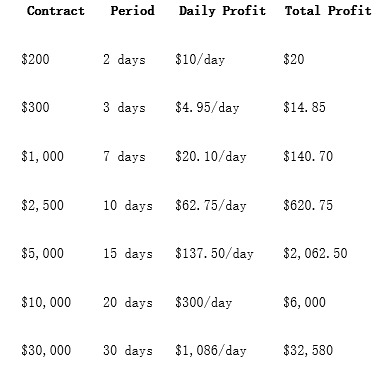Screen dimensions: 374x372
Task: Click the $1,086/day daily profit value
Action: click(211, 350)
